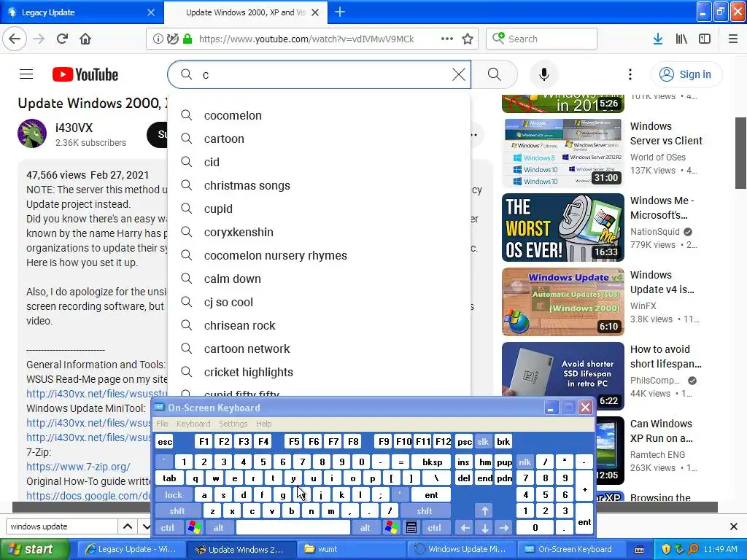Choose the 'christmas songs' suggestion
This screenshot has width=747, height=560.
[320, 185]
